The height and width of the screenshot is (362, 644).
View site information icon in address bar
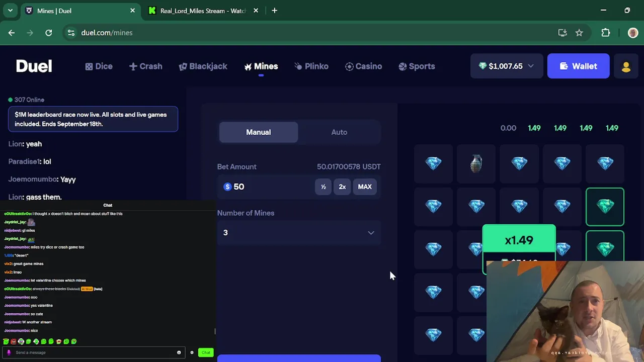[71, 33]
